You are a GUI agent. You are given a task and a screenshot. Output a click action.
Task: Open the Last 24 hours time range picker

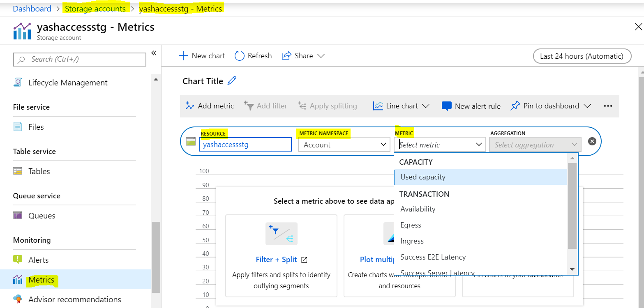click(x=582, y=56)
